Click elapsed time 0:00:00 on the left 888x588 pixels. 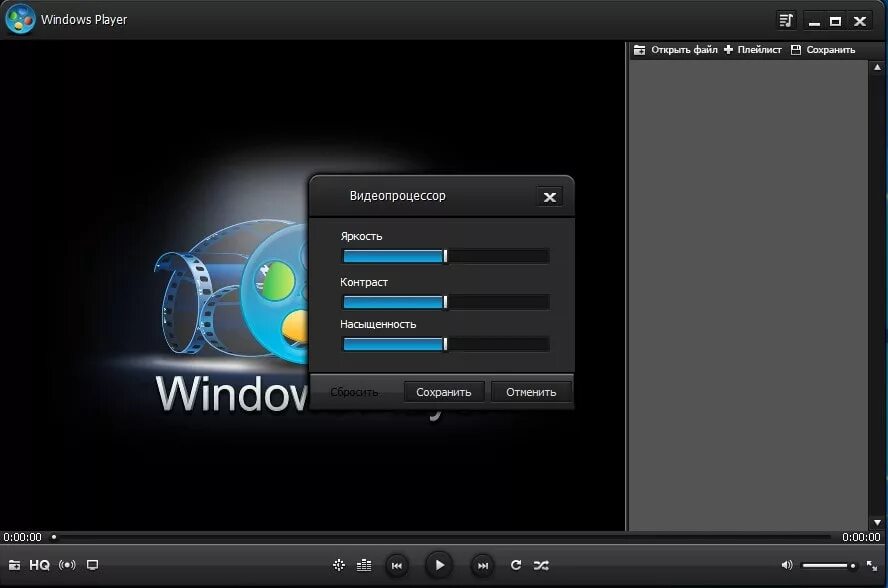pos(23,537)
